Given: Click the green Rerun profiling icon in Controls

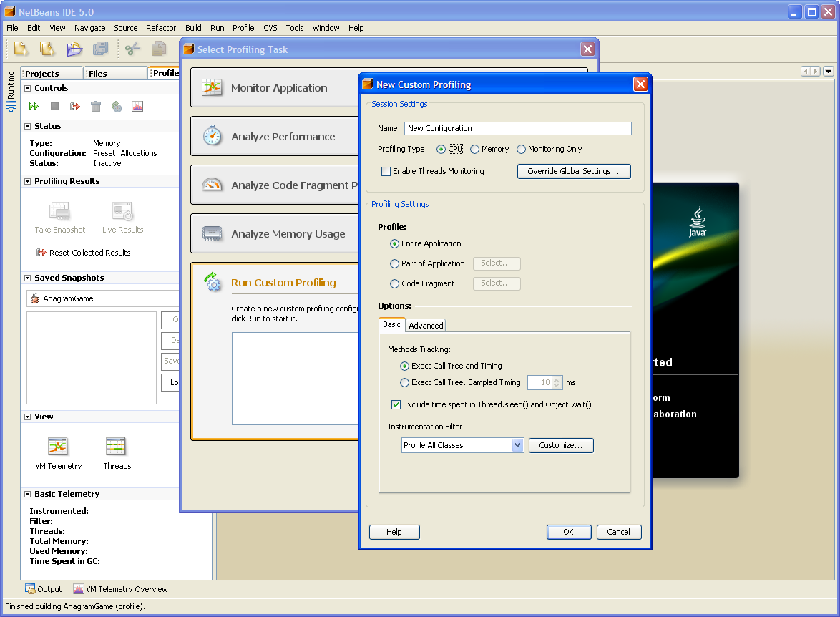Looking at the screenshot, I should tap(34, 106).
